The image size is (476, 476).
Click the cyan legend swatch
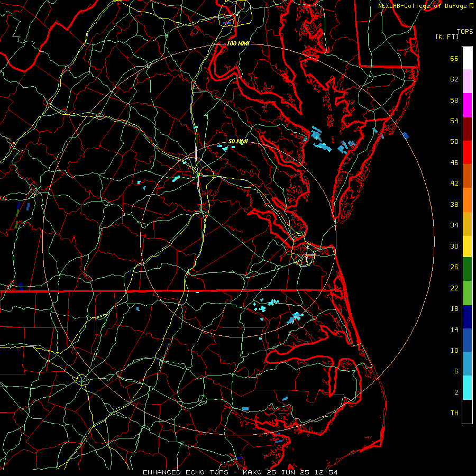pos(467,388)
